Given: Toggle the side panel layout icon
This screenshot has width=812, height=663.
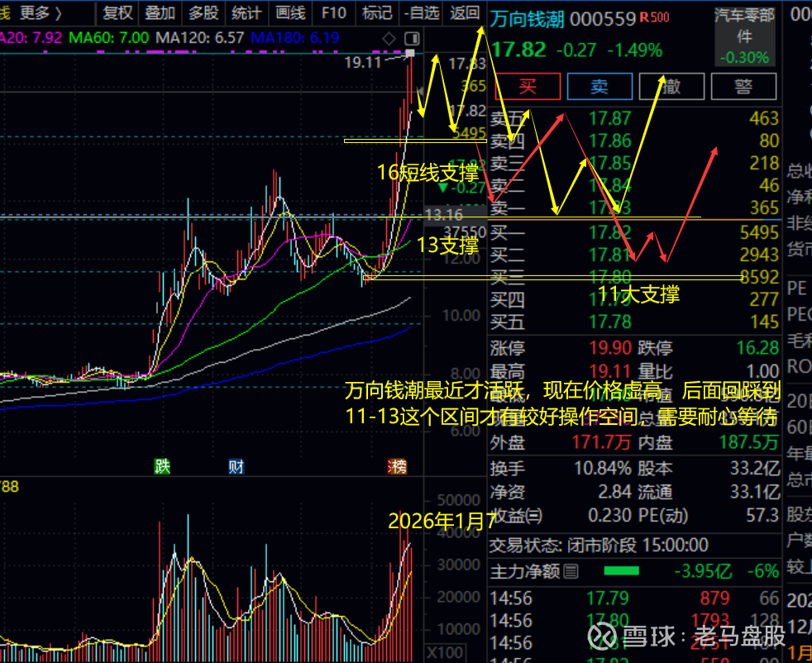Looking at the screenshot, I should coord(412,38).
